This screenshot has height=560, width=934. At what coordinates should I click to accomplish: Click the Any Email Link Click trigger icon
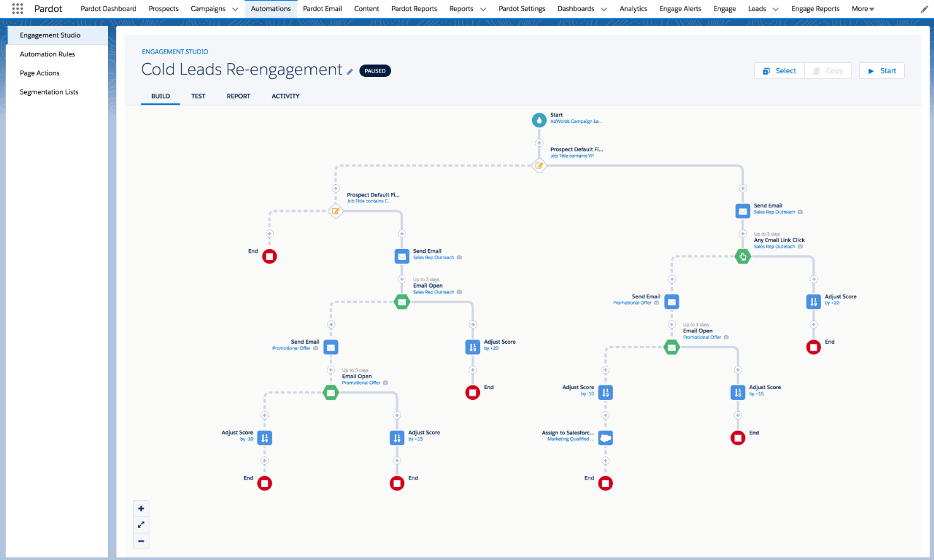(743, 256)
